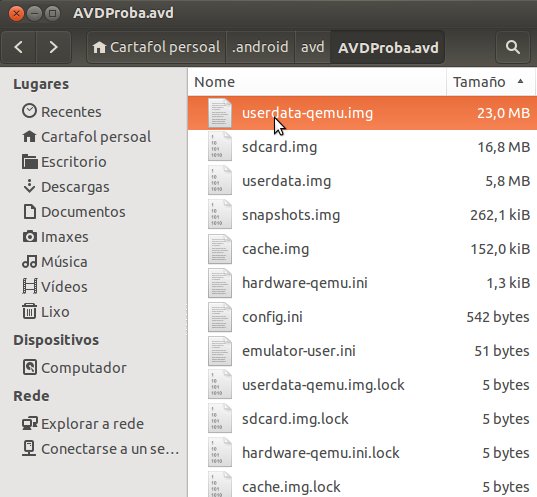Click the 542 bytes size value
537x497 pixels.
pyautogui.click(x=498, y=317)
